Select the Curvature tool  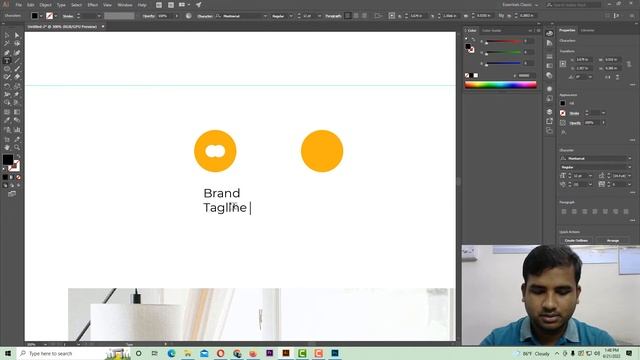17,53
